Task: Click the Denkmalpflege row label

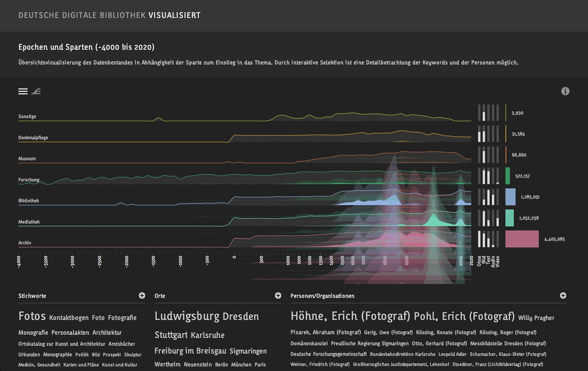Action: tap(33, 137)
